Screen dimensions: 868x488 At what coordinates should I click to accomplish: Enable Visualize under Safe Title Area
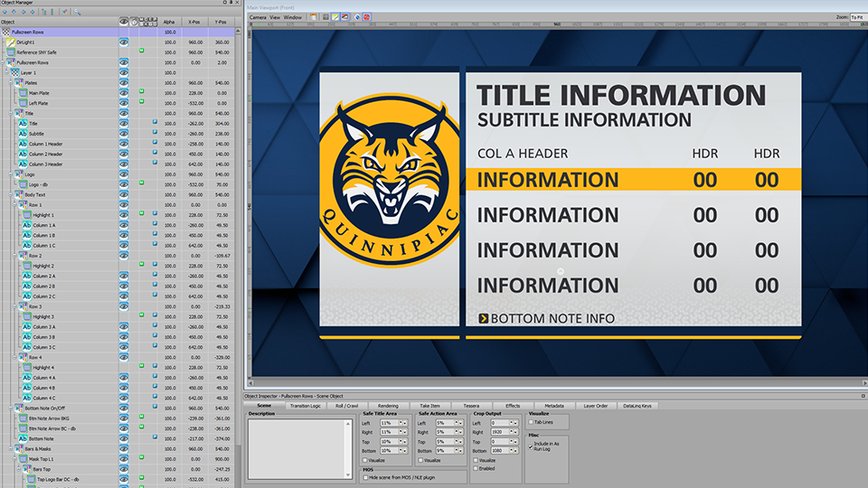pos(364,460)
